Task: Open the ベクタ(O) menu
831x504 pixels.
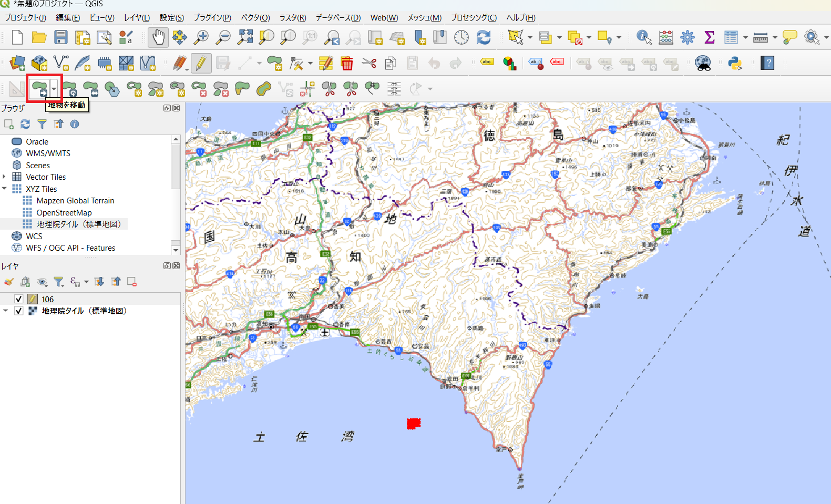Action: pyautogui.click(x=255, y=17)
